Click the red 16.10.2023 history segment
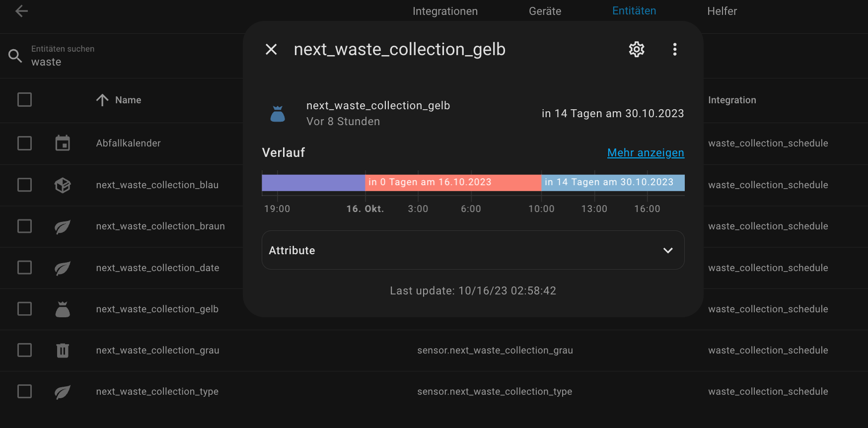Viewport: 868px width, 428px height. click(x=452, y=183)
